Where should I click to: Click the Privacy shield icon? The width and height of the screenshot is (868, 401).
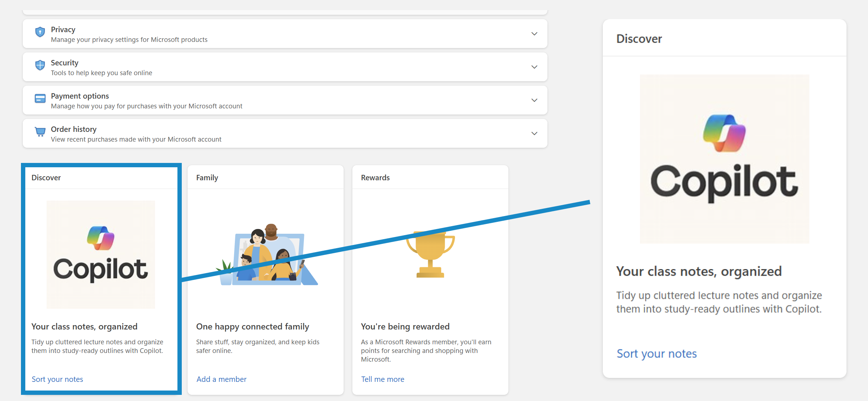40,32
